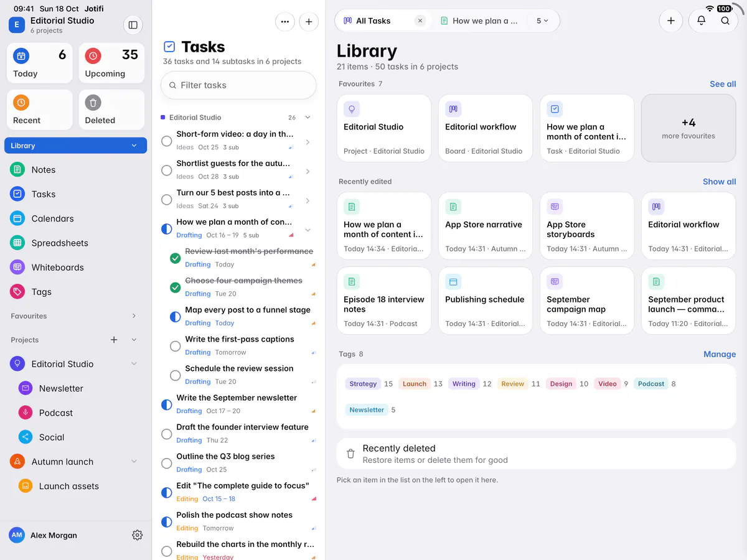The image size is (747, 560).
Task: Open the Tasks panel more options menu
Action: pyautogui.click(x=285, y=22)
